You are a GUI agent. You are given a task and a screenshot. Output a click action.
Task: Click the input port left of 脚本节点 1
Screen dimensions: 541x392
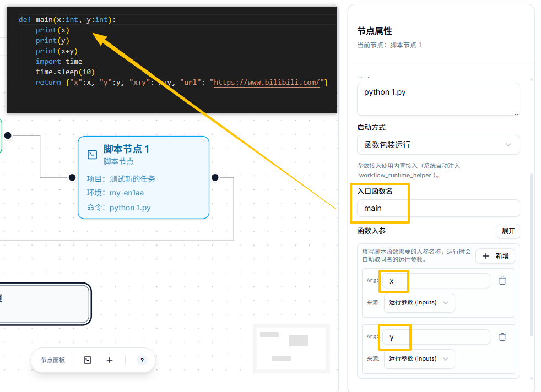click(72, 177)
